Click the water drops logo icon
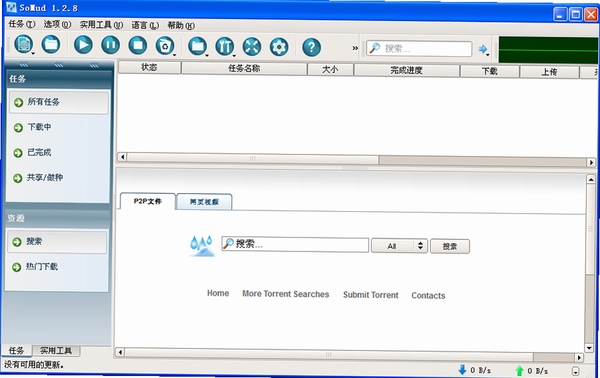Image resolution: width=600 pixels, height=378 pixels. pos(202,245)
